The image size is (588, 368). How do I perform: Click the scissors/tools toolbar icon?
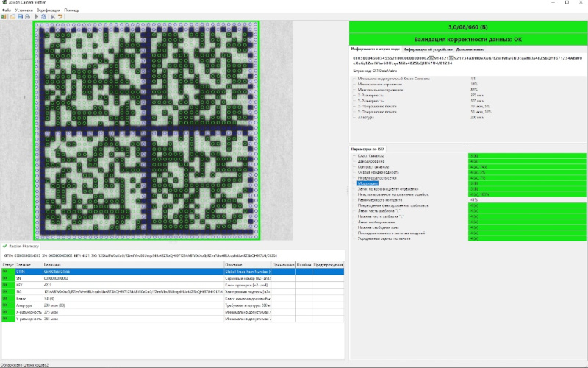tap(53, 16)
